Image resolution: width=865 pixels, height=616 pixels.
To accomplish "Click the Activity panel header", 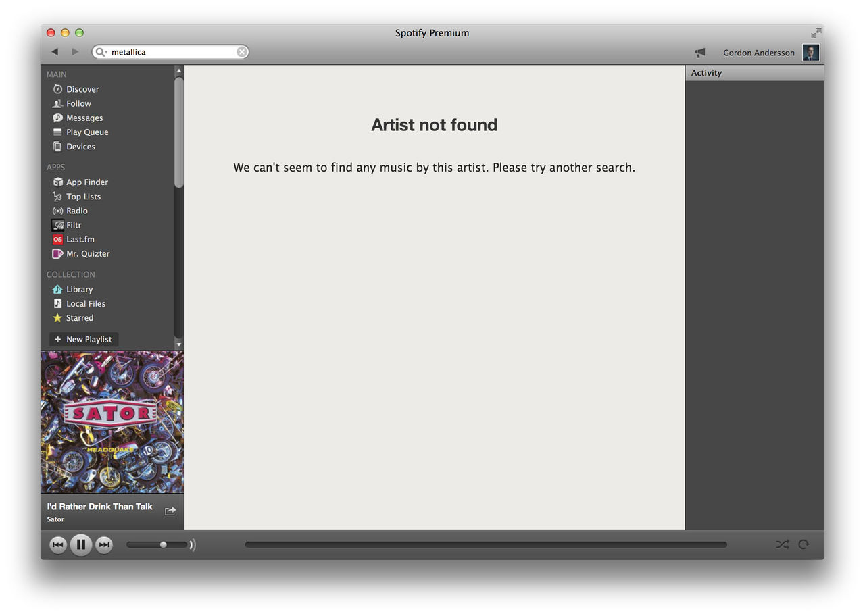I will tap(755, 73).
